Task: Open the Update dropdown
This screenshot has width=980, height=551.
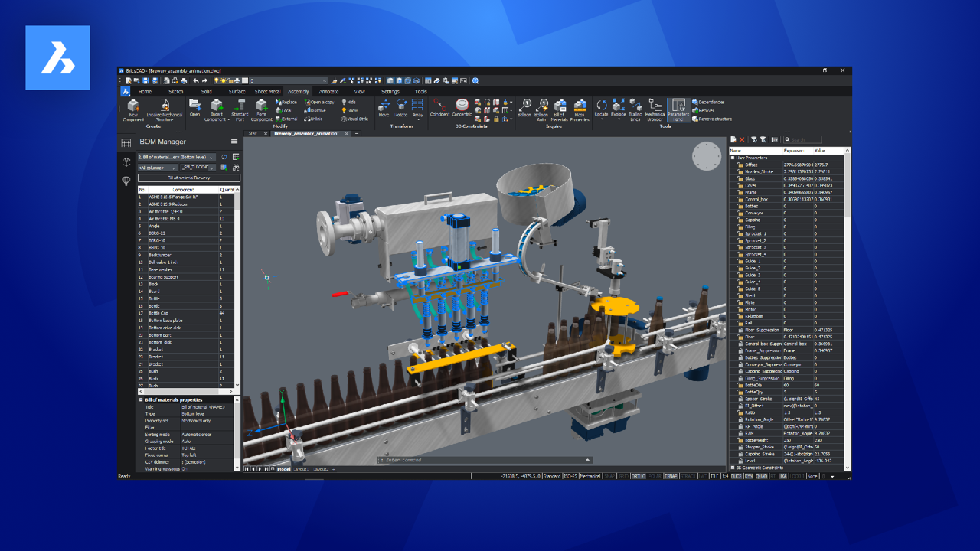Action: tap(601, 119)
